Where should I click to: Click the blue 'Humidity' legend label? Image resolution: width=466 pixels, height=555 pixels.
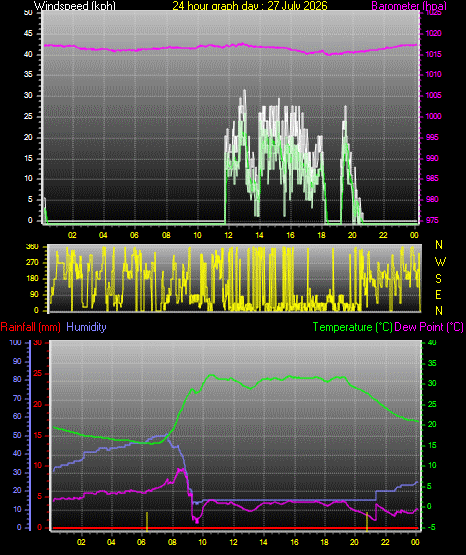click(x=86, y=327)
